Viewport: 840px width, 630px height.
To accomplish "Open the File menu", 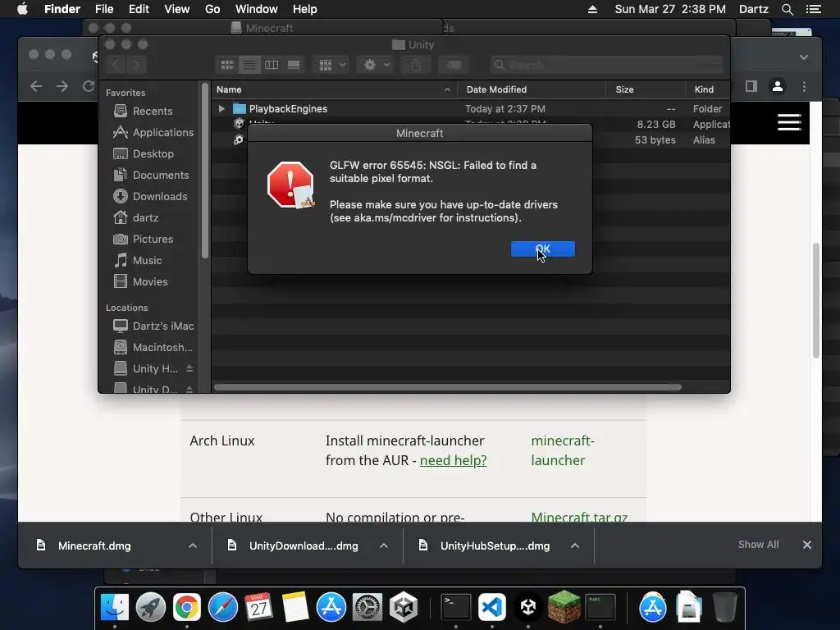I will (104, 9).
